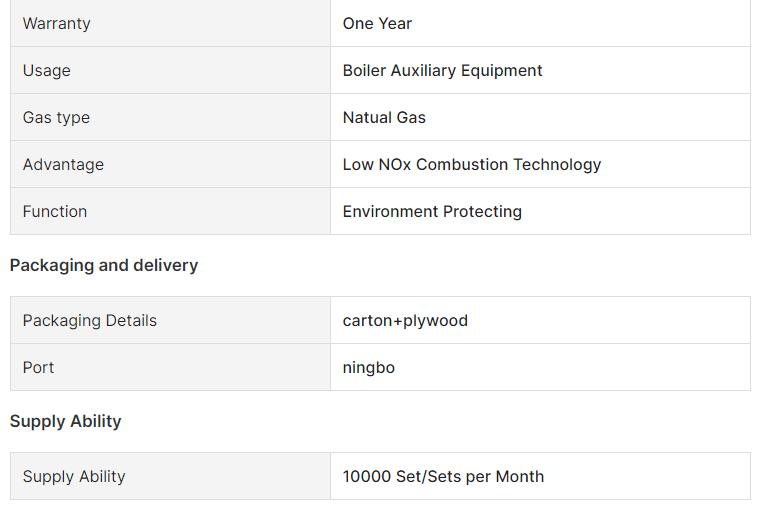Click the word Combustion in Advantage row
The height and width of the screenshot is (509, 765).
click(x=462, y=164)
